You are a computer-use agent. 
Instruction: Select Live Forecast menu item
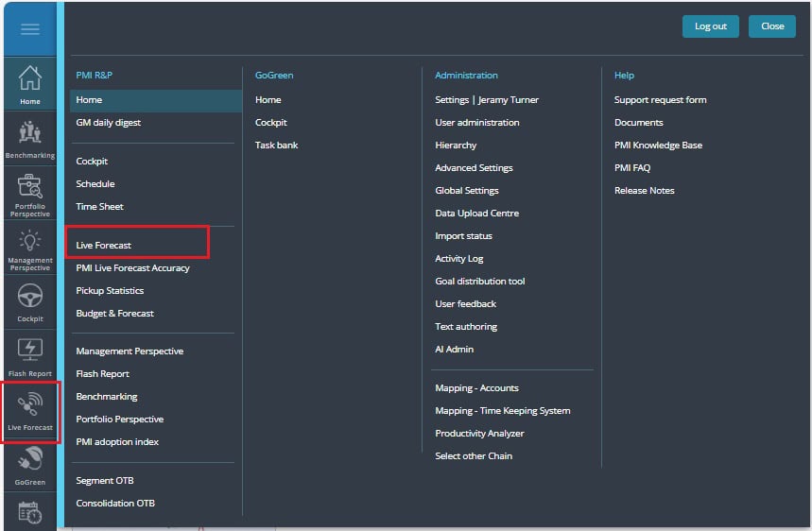click(x=103, y=246)
